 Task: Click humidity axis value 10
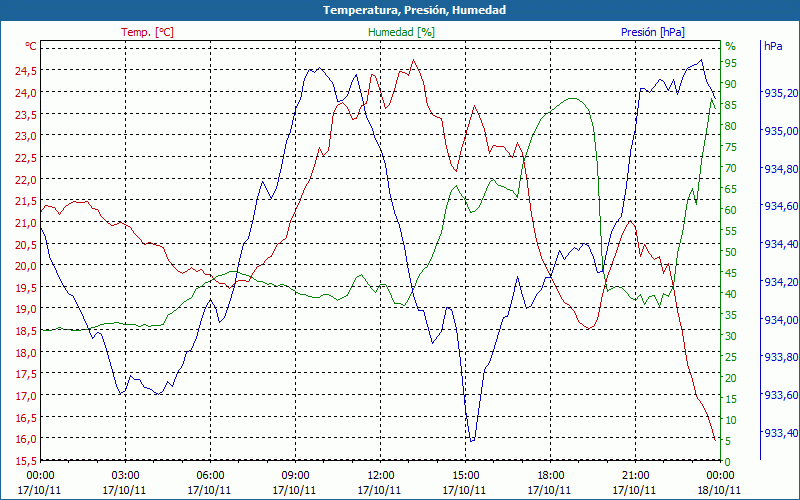(x=731, y=420)
